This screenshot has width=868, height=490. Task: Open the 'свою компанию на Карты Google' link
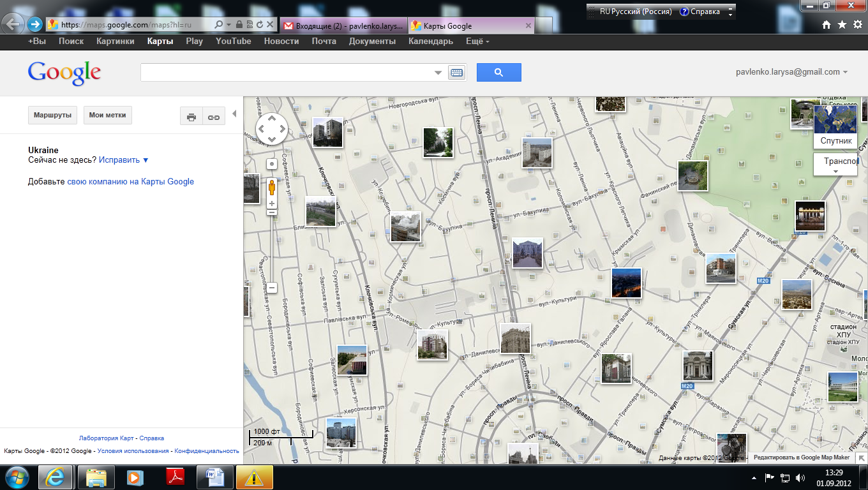pyautogui.click(x=130, y=182)
